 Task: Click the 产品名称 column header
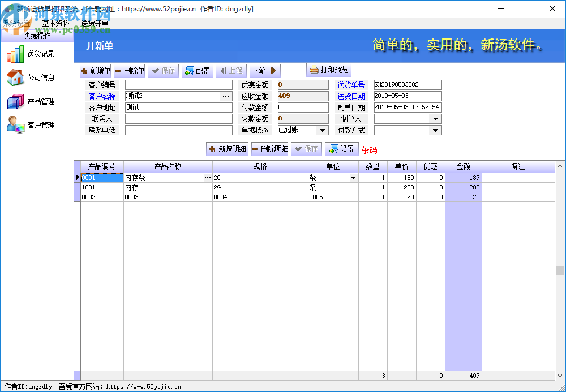point(168,167)
